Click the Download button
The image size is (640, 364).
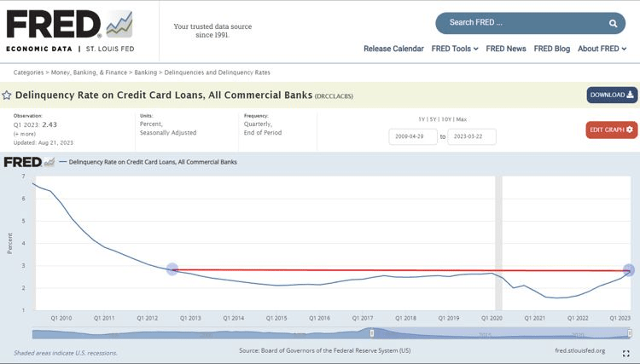612,95
